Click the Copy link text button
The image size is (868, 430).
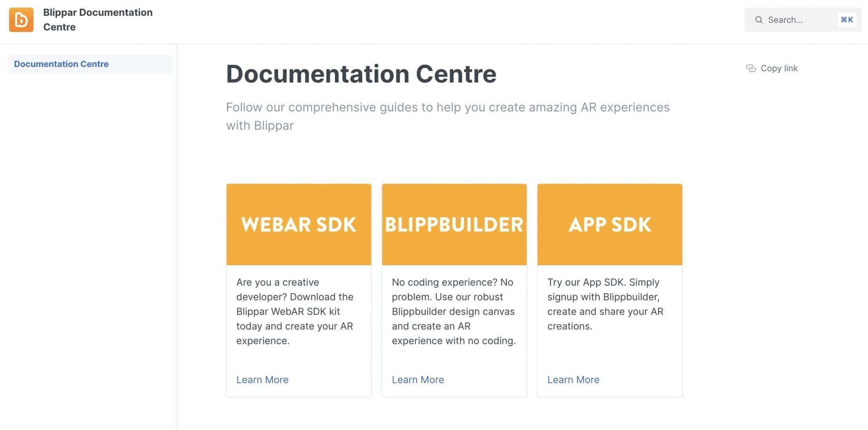(x=779, y=68)
